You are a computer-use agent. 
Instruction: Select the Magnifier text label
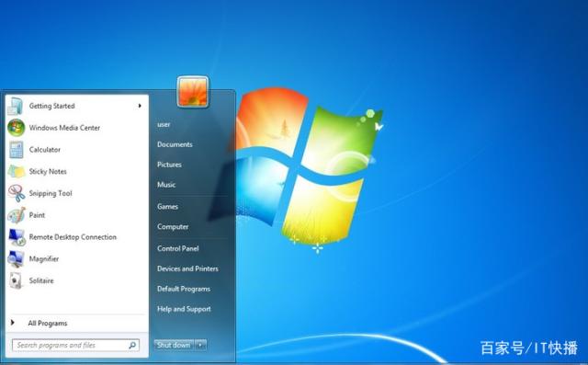point(44,259)
